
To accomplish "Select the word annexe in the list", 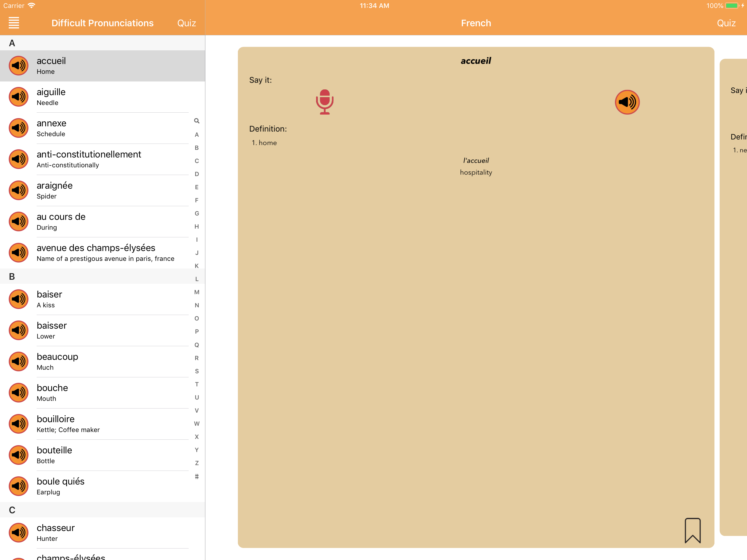I will [102, 128].
